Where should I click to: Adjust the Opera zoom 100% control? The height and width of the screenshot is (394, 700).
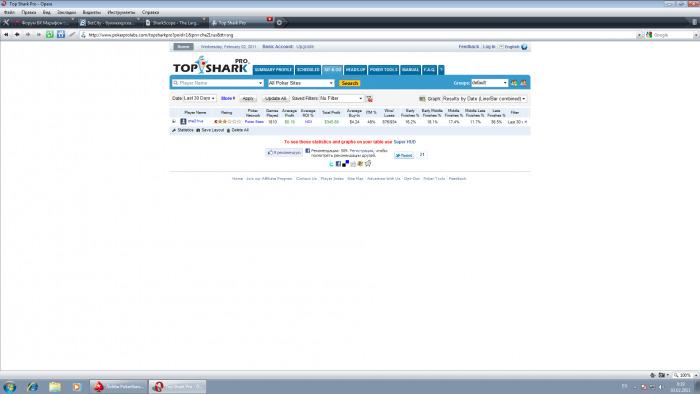coord(685,375)
